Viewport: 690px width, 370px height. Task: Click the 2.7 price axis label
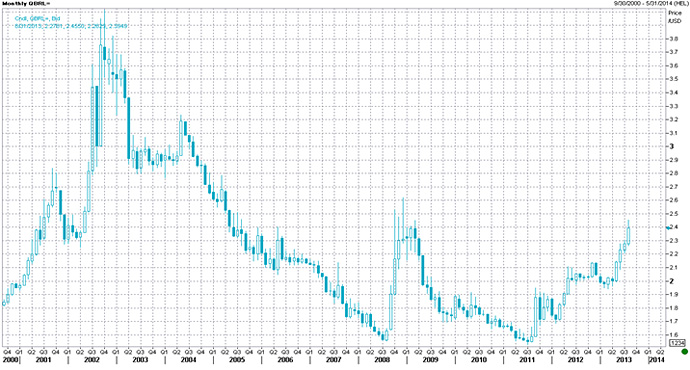tap(673, 187)
